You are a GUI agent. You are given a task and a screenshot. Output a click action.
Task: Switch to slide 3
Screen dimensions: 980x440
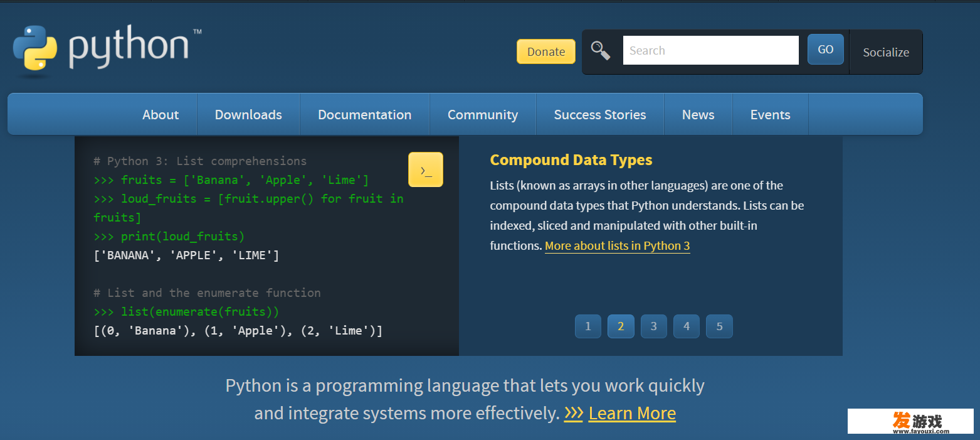tap(654, 326)
